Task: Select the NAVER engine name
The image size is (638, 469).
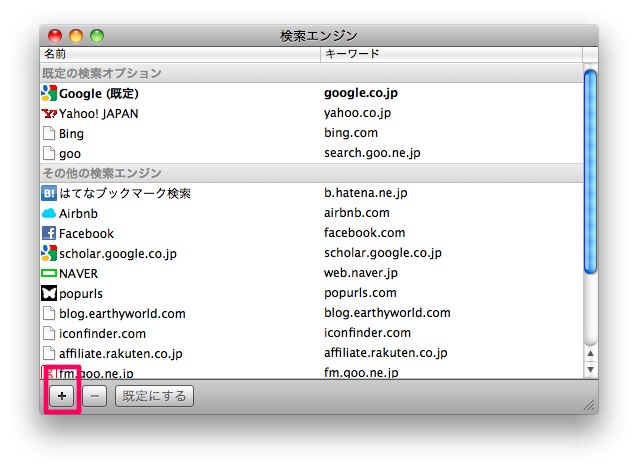Action: 79,274
